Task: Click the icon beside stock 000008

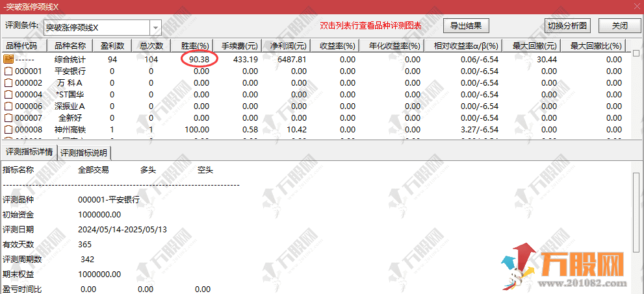Action: tap(8, 130)
